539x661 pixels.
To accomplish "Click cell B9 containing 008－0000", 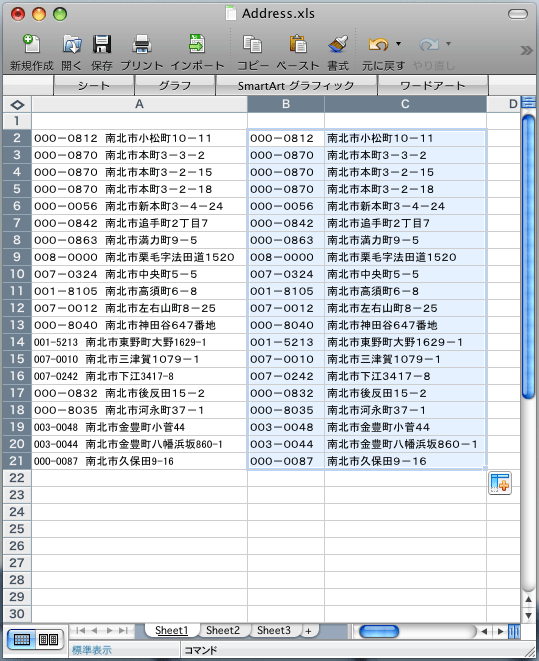I will (x=286, y=257).
